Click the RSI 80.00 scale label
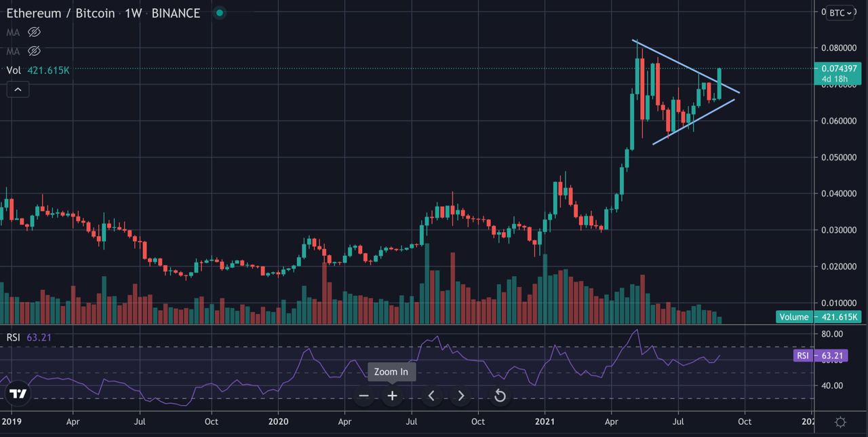This screenshot has width=868, height=437. click(x=832, y=334)
